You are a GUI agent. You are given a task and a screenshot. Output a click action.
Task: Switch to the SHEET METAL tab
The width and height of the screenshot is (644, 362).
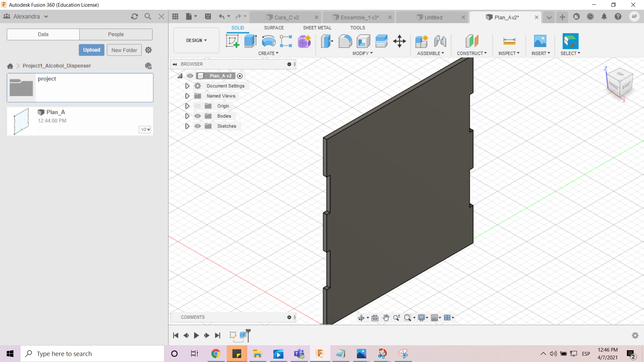[x=317, y=28]
